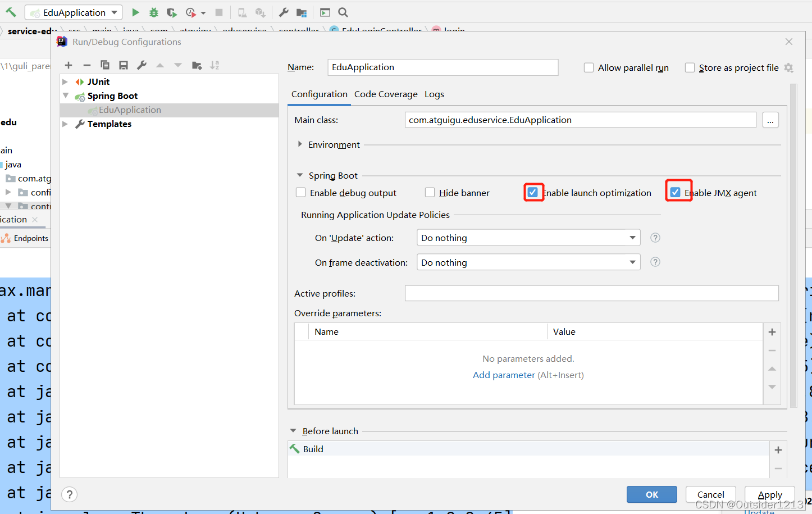
Task: Start debugging with the bug icon
Action: click(x=153, y=12)
